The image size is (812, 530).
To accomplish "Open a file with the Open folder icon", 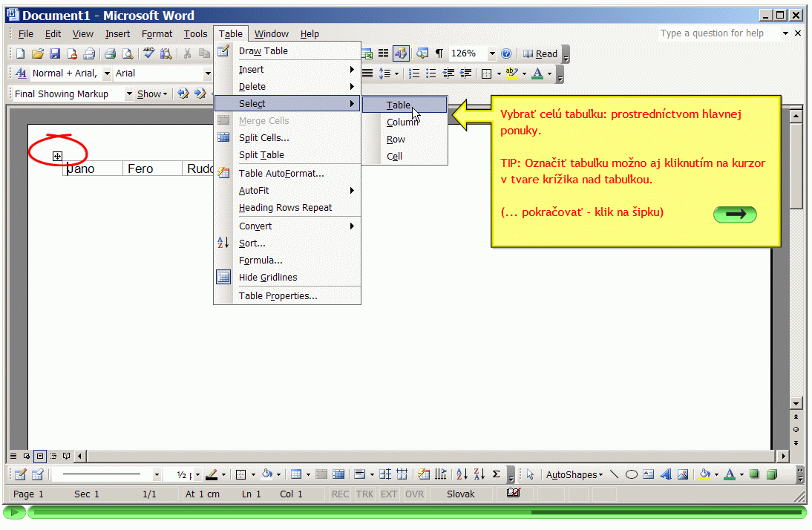I will 37,53.
